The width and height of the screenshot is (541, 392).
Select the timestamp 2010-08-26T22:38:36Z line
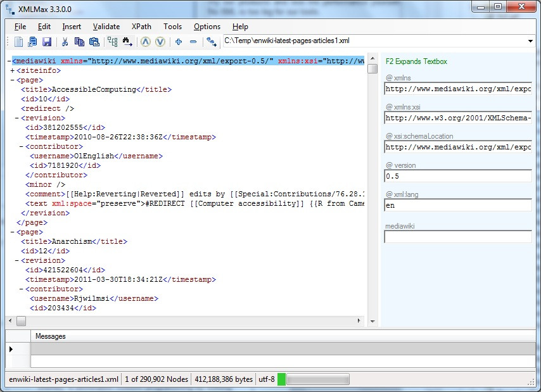pos(121,137)
